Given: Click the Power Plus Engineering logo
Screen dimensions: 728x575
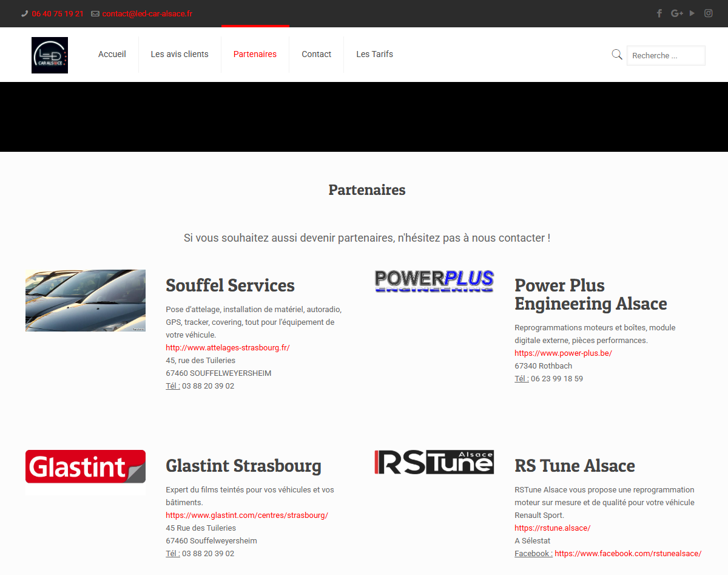Looking at the screenshot, I should [x=434, y=281].
